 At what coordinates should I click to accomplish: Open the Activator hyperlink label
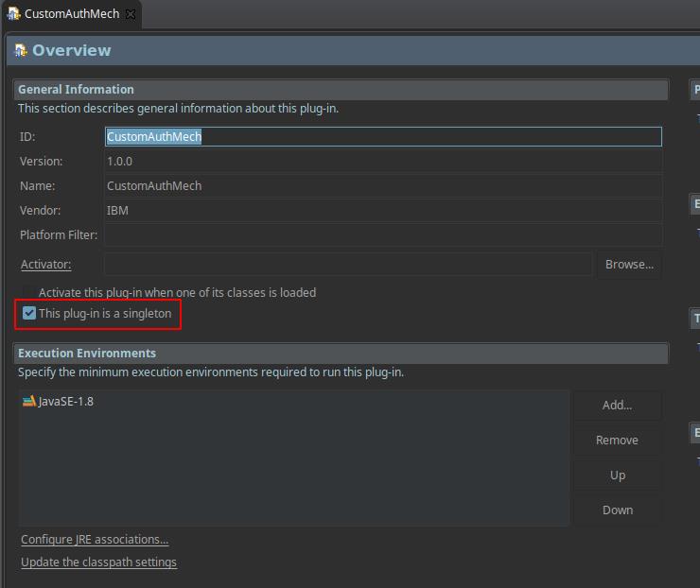(46, 264)
